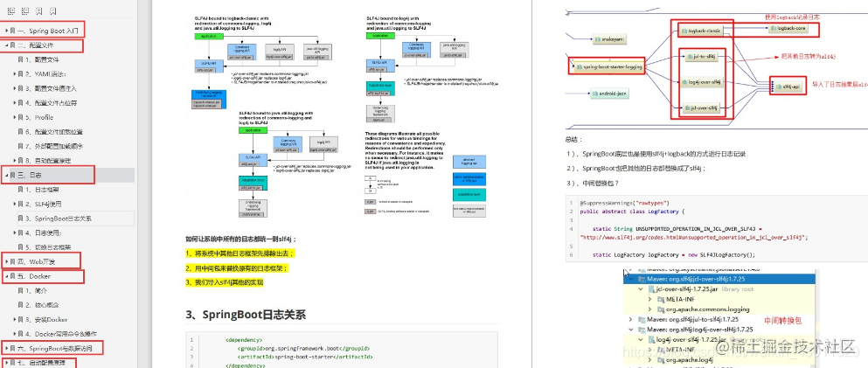
Task: Open the '七、启动配置原理' chapter entry
Action: [x=41, y=363]
